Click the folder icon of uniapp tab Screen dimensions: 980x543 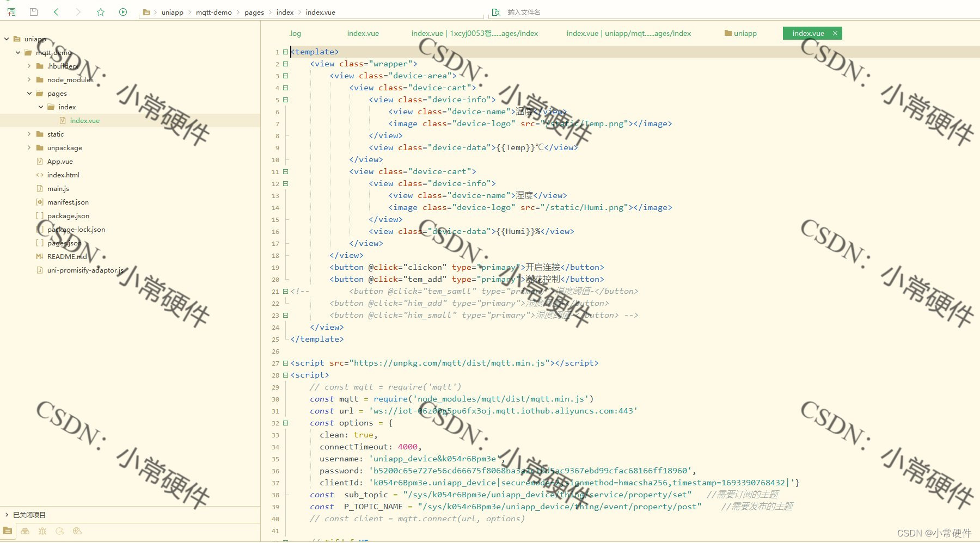point(728,33)
